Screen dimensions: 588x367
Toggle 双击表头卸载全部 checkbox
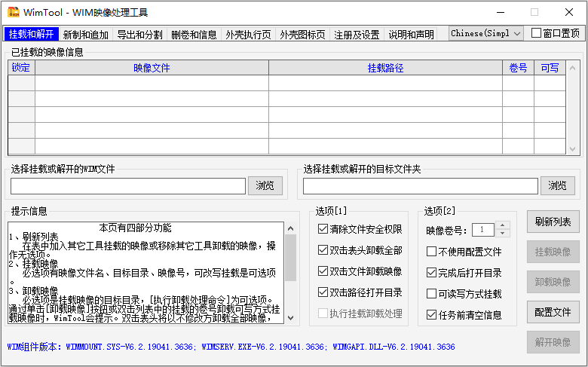point(323,250)
